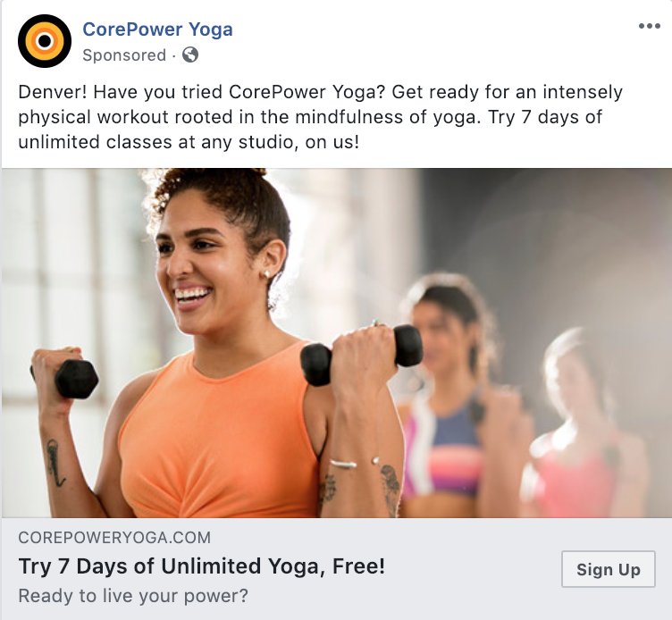672x620 pixels.
Task: Click the globe public audience icon
Action: [190, 54]
